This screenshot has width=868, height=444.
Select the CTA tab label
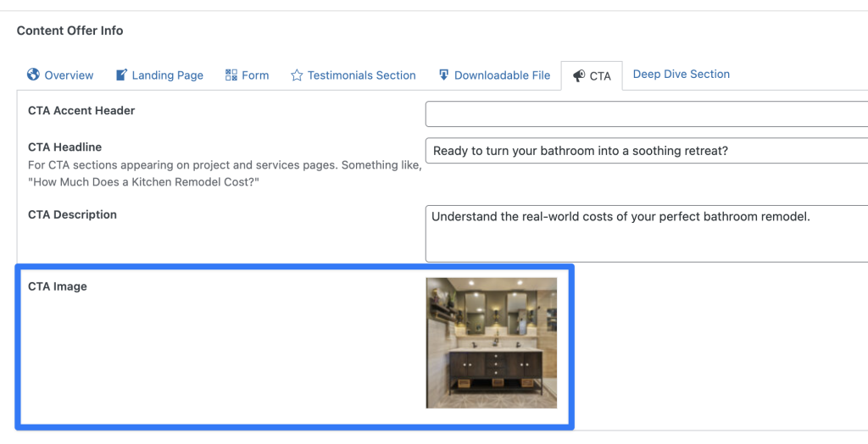pos(600,75)
